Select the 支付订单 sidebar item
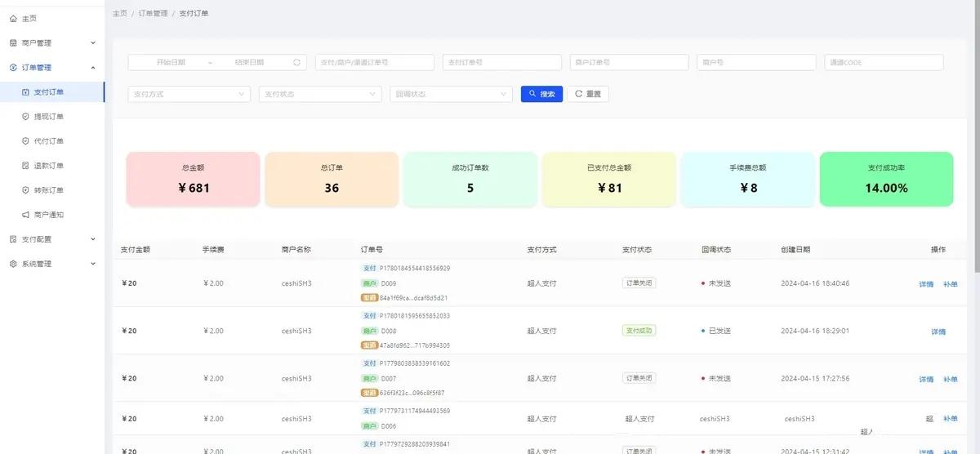Image resolution: width=980 pixels, height=454 pixels. (52, 92)
